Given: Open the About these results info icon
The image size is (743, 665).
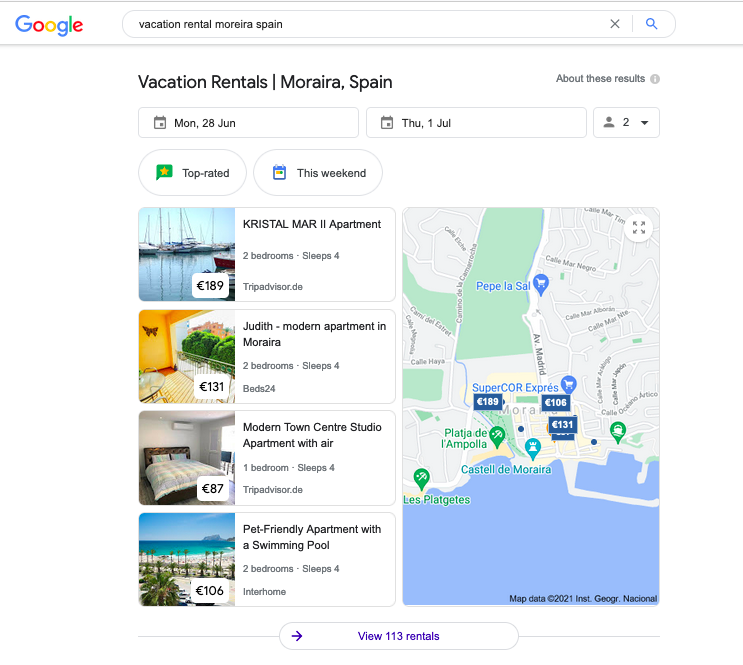Looking at the screenshot, I should [x=655, y=79].
